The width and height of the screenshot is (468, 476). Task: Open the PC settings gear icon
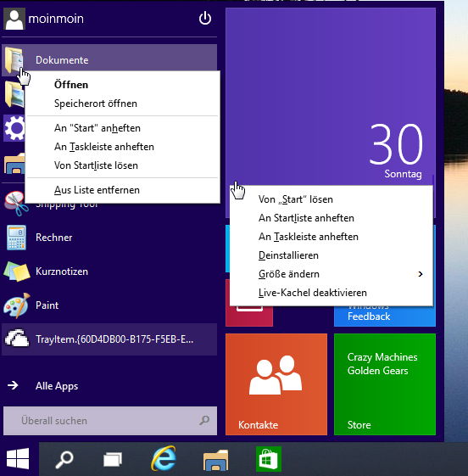coord(14,128)
